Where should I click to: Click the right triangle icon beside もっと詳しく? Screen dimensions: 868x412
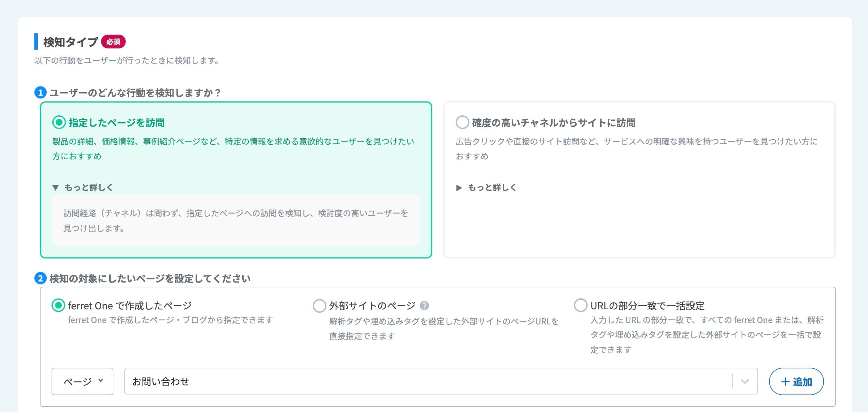(459, 187)
